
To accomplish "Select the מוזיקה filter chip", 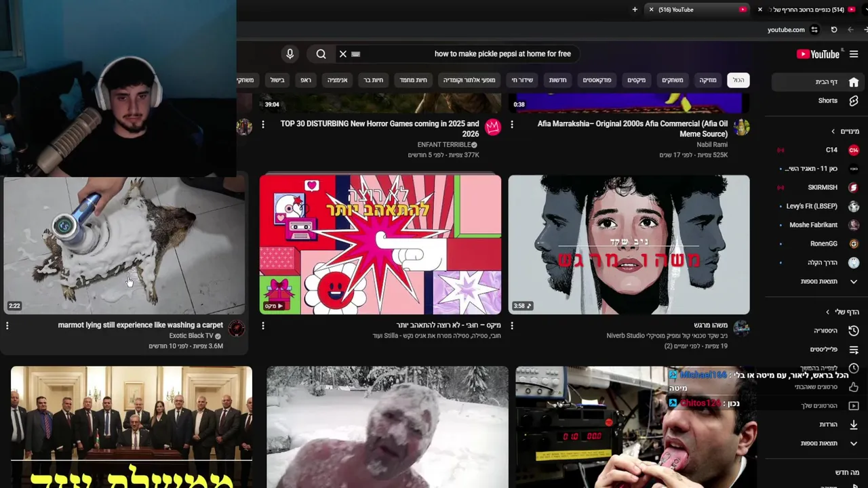I will click(708, 80).
